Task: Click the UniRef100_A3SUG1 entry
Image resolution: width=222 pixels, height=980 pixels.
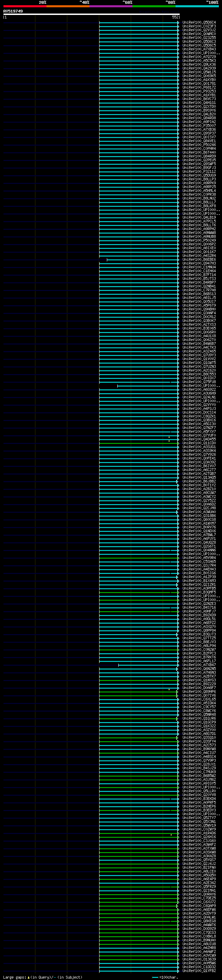Action: pos(199,447)
